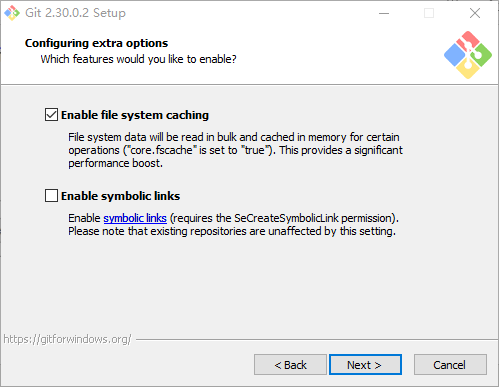This screenshot has width=499, height=387.
Task: Click the gitforwindows.org URL text
Action: coord(67,339)
